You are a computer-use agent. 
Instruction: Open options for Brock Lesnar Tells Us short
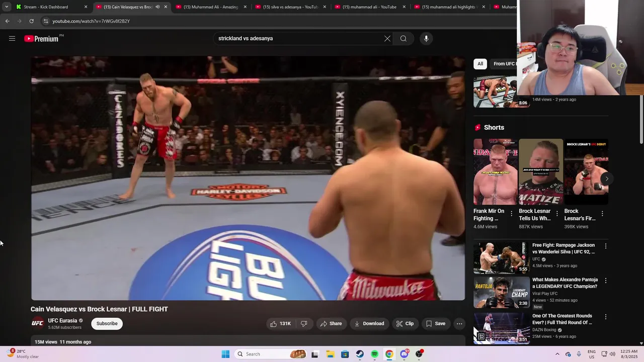point(557,214)
